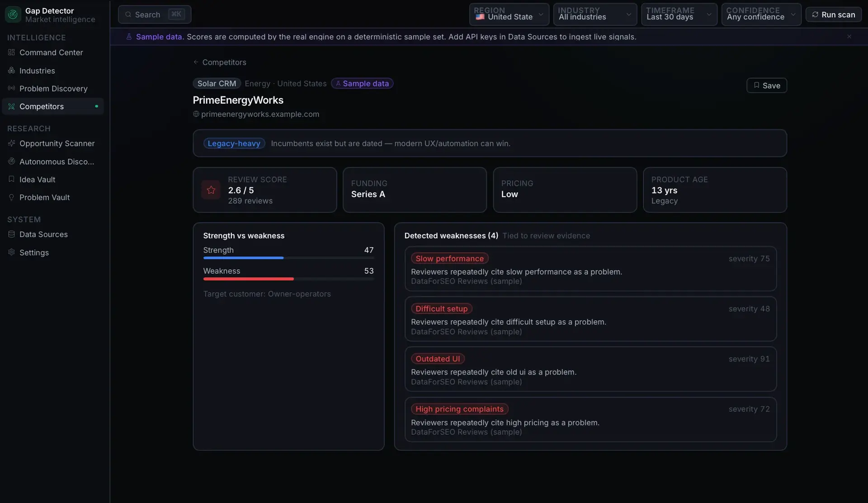Click the Idea Vault bookmark icon
Image resolution: width=868 pixels, height=503 pixels.
click(x=11, y=179)
